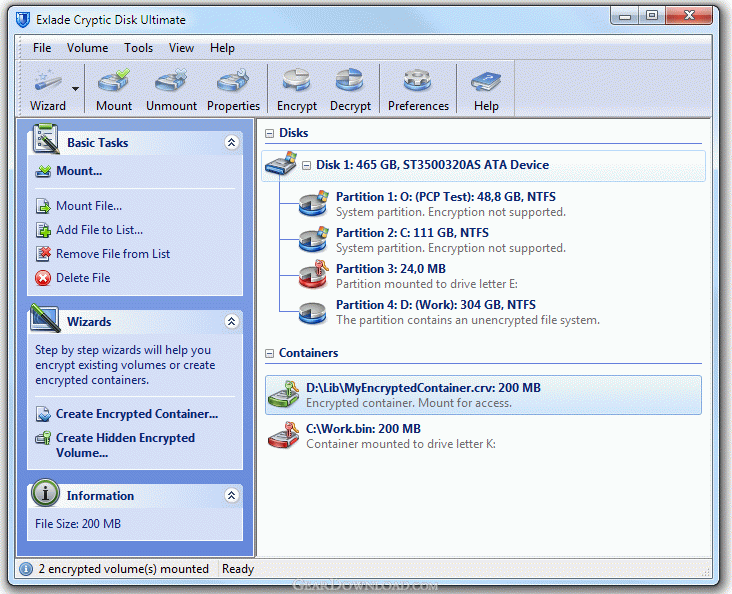This screenshot has width=732, height=594.
Task: Open the View menu
Action: pyautogui.click(x=181, y=48)
